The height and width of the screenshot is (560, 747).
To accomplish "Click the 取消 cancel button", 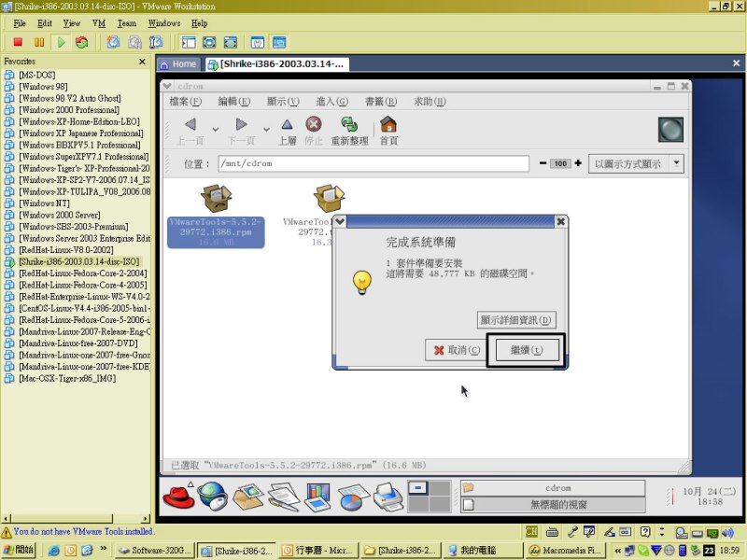I will click(456, 350).
